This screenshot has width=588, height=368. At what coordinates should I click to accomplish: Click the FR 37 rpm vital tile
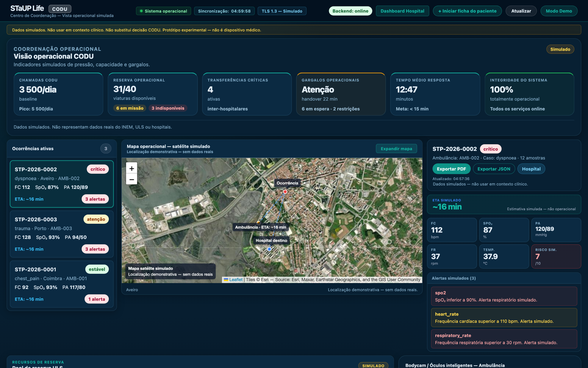[452, 256]
